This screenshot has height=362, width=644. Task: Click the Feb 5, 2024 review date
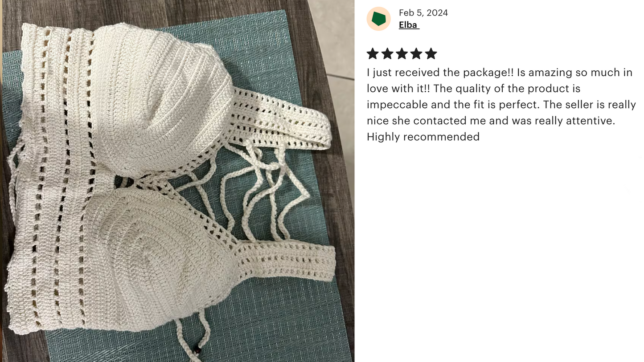423,12
